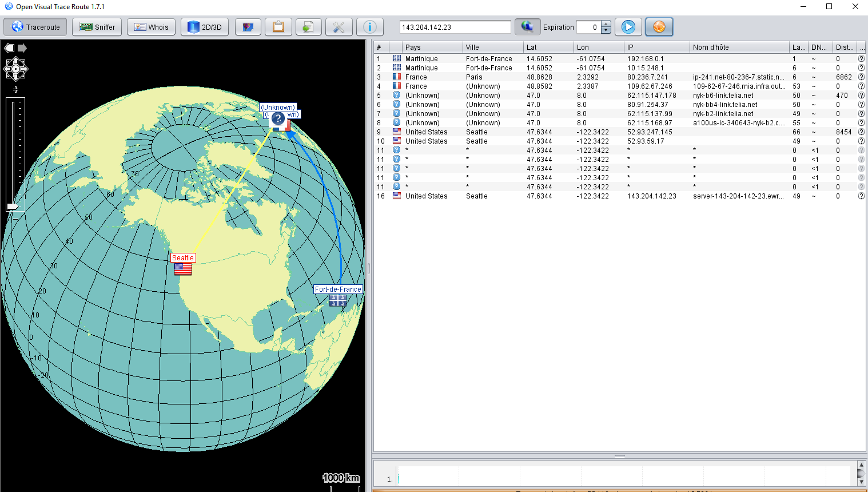
Task: Toggle the 2D/3D map view
Action: (x=205, y=27)
